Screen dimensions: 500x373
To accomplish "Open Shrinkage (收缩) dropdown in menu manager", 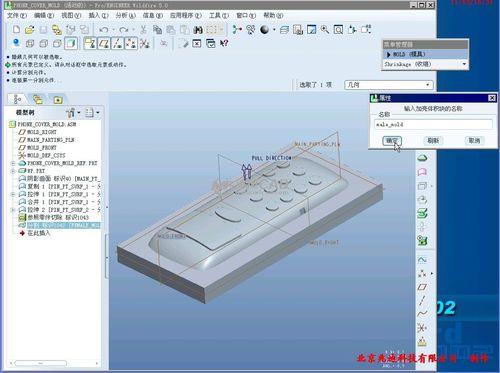I will tap(425, 64).
